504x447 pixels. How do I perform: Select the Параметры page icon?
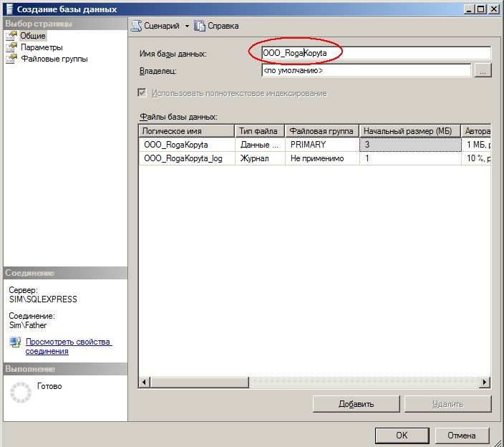coord(11,47)
